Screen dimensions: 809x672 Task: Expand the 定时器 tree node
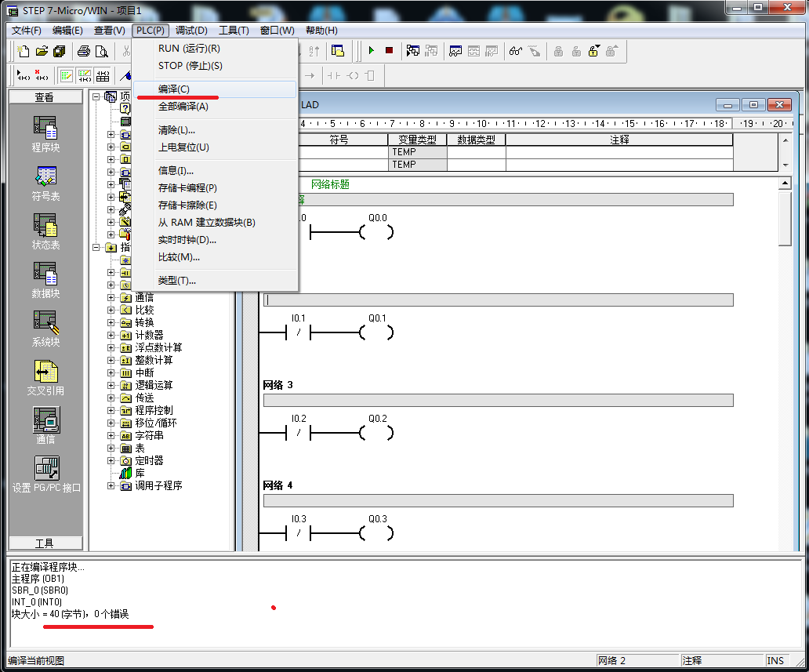pos(111,460)
